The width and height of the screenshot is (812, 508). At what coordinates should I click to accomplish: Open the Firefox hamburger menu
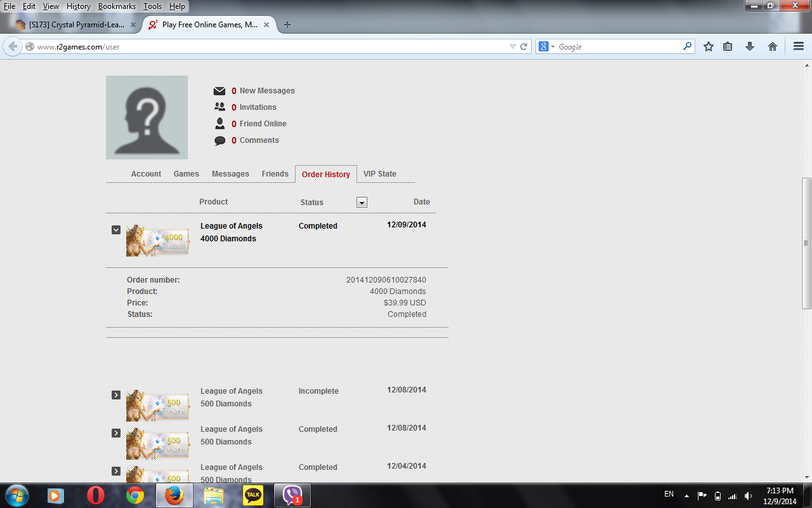(x=799, y=46)
